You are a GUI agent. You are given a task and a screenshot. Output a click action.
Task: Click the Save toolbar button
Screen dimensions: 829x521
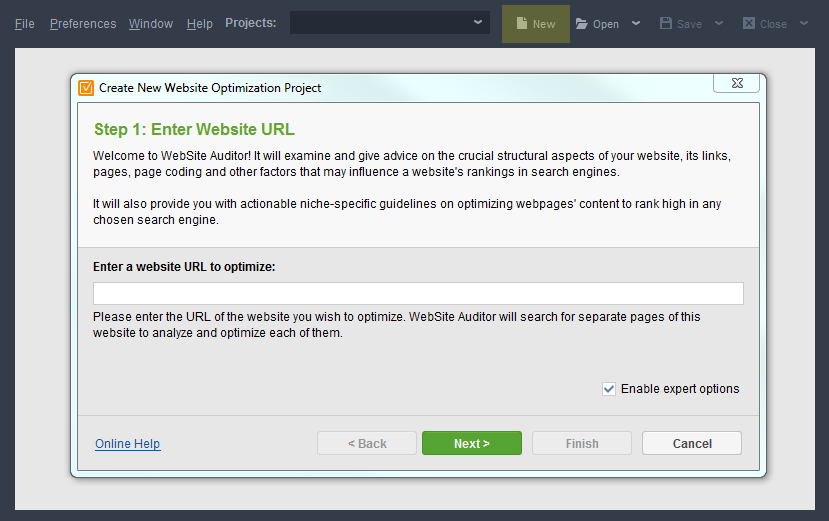coord(680,24)
